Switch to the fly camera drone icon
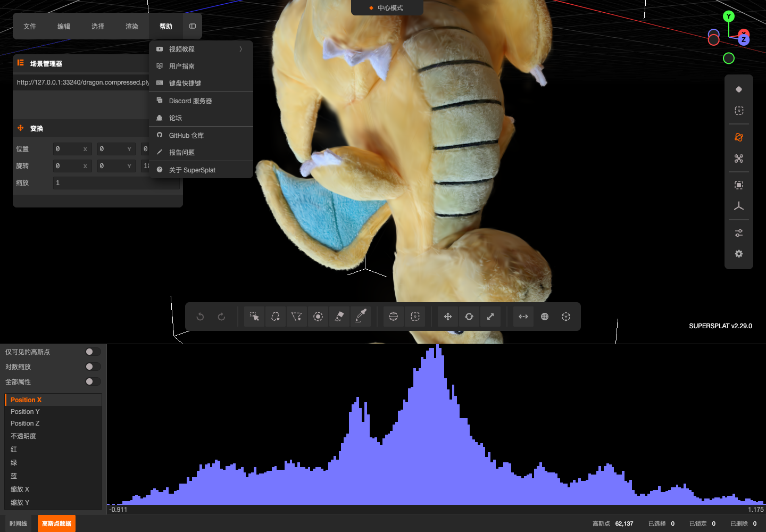This screenshot has width=766, height=532. 739,159
